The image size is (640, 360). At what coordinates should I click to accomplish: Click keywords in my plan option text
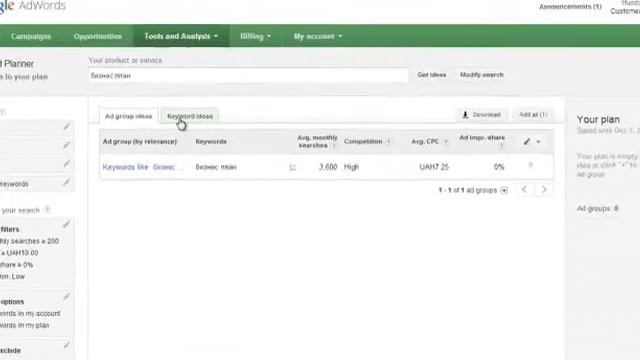tap(24, 325)
